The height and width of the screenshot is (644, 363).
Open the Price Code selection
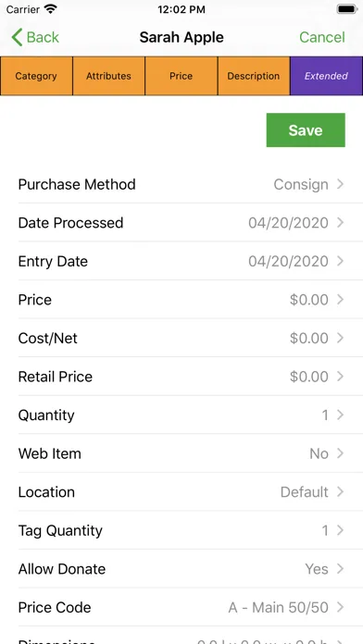coord(191,607)
